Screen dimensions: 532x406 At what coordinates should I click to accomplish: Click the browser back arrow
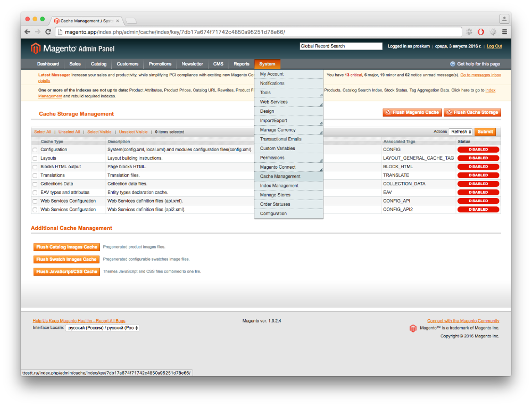[28, 32]
